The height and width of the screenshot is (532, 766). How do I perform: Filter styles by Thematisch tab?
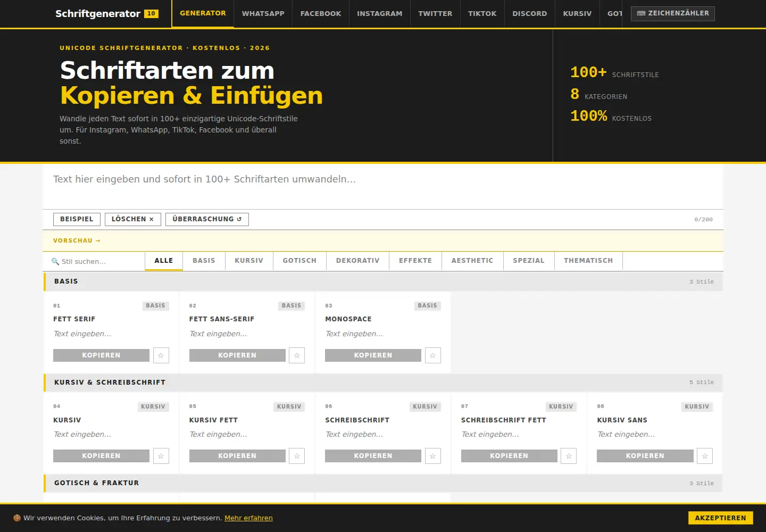pyautogui.click(x=588, y=261)
